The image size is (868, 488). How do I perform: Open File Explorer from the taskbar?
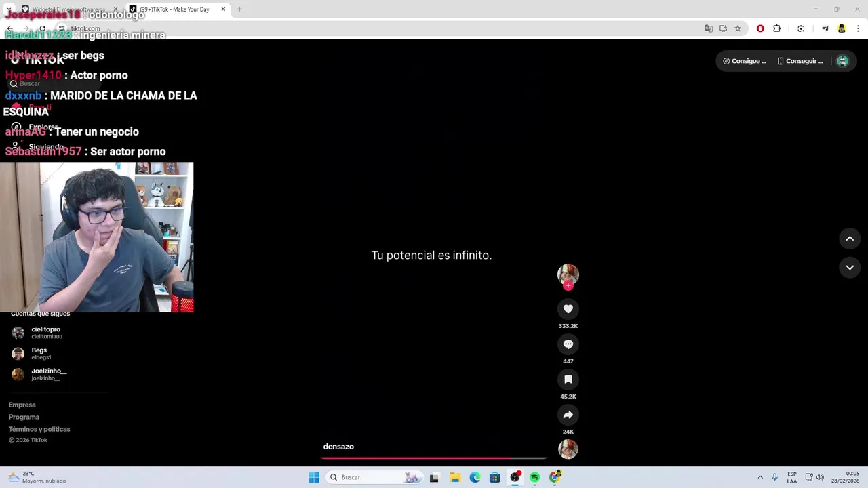pyautogui.click(x=455, y=477)
